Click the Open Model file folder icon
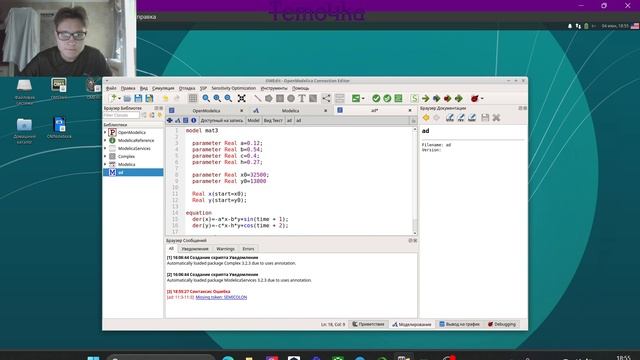The image size is (640, 360). (127, 98)
